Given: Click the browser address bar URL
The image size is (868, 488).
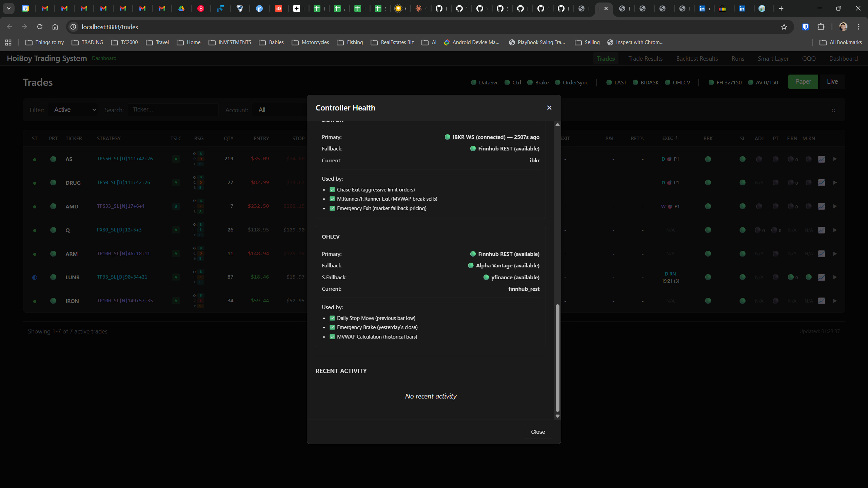Looking at the screenshot, I should 110,27.
